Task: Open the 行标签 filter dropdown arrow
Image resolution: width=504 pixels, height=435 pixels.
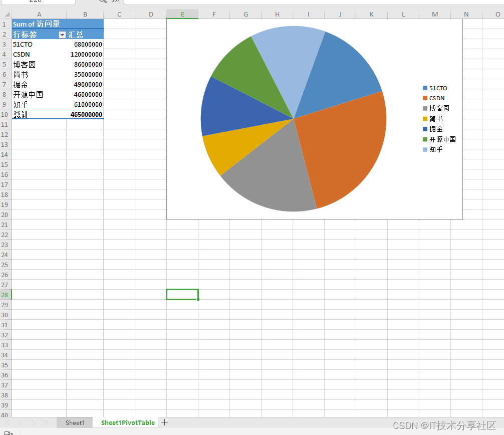Action: point(62,35)
